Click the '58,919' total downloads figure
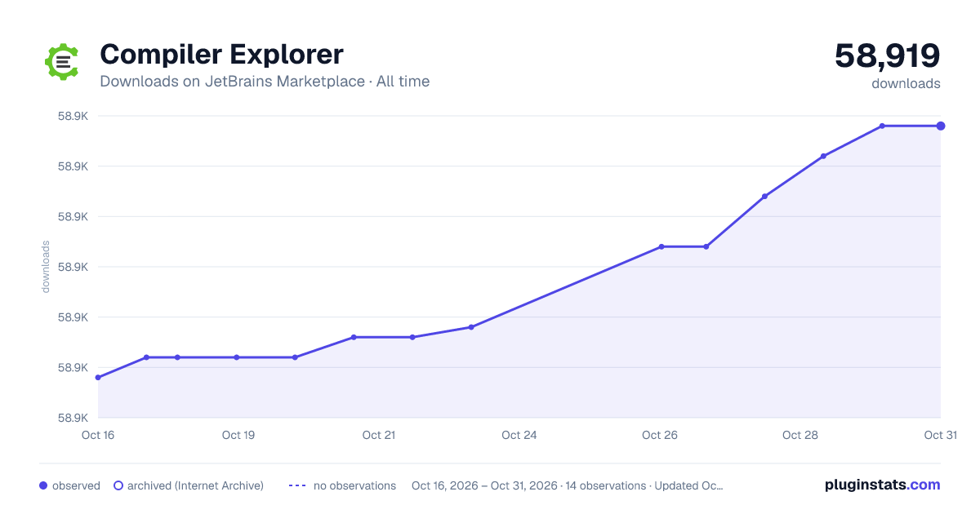Image resolution: width=980 pixels, height=514 pixels. [x=887, y=55]
